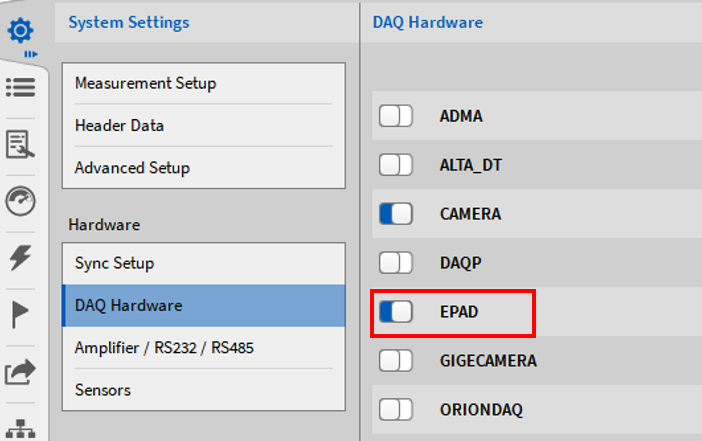Open the network hierarchy sidebar icon

(x=20, y=427)
